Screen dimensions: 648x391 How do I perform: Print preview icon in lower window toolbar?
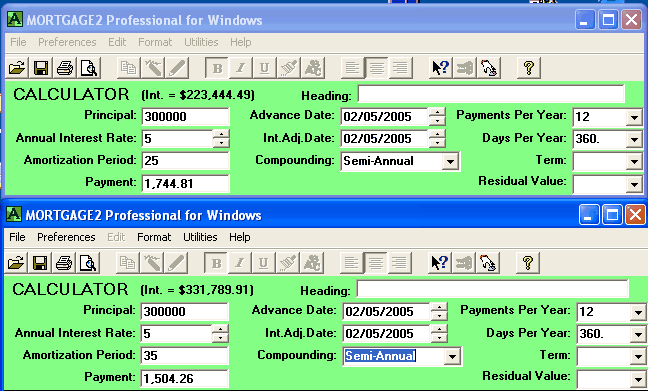88,263
